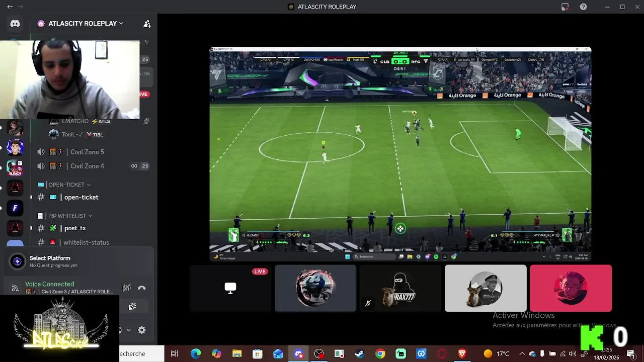Select the cartoon boy avatar server icon
This screenshot has height=362, width=644.
pos(15,148)
